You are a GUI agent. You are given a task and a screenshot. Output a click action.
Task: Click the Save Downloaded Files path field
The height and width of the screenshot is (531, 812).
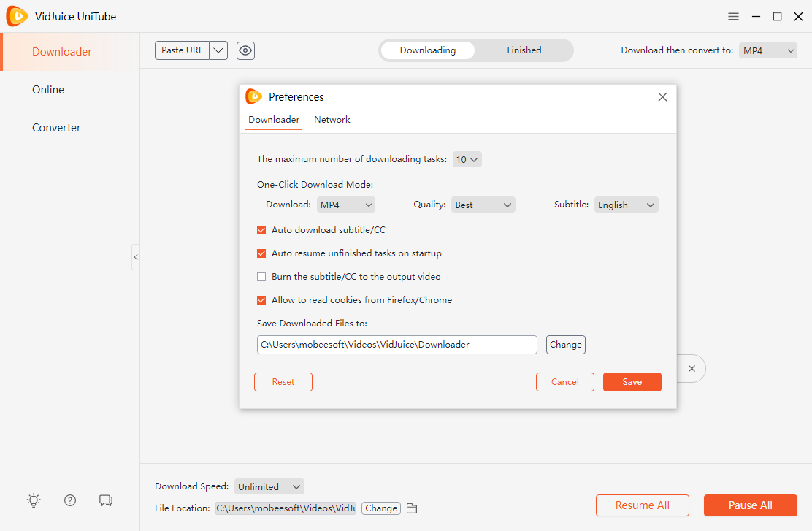[x=397, y=345]
